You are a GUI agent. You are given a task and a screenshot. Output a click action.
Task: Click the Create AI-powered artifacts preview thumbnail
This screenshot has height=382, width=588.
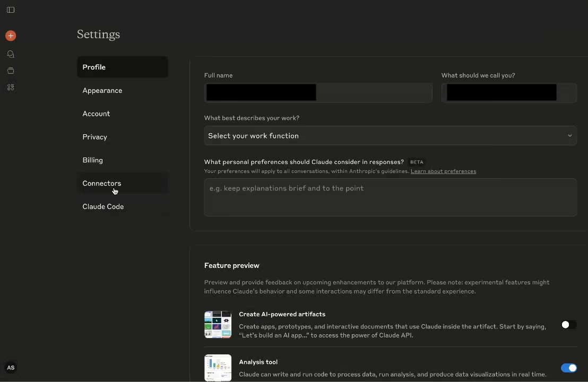[218, 324]
